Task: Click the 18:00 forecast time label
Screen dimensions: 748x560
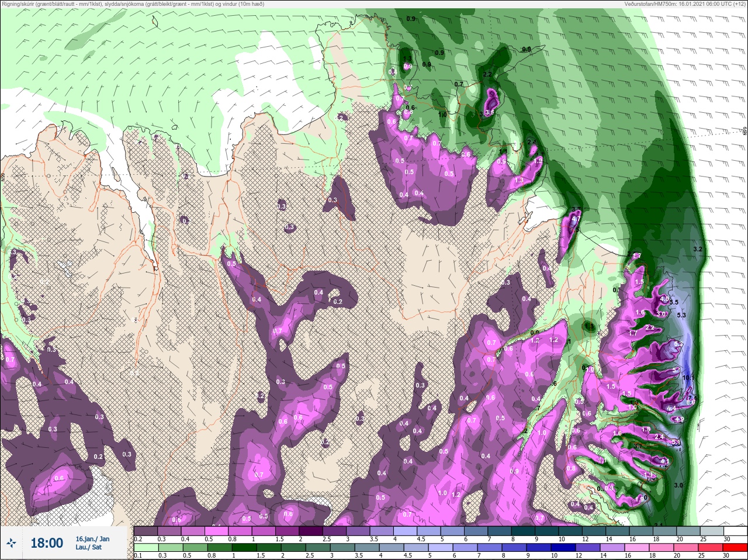Action: click(x=47, y=543)
